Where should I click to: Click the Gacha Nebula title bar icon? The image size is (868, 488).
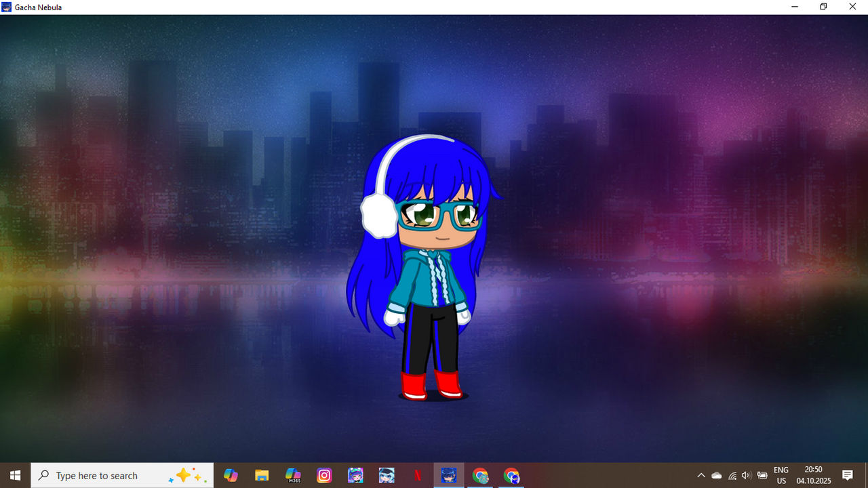pos(7,7)
